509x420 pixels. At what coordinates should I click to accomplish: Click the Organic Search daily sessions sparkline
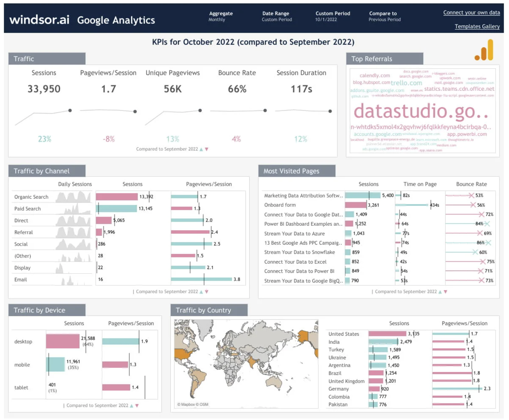pos(73,197)
